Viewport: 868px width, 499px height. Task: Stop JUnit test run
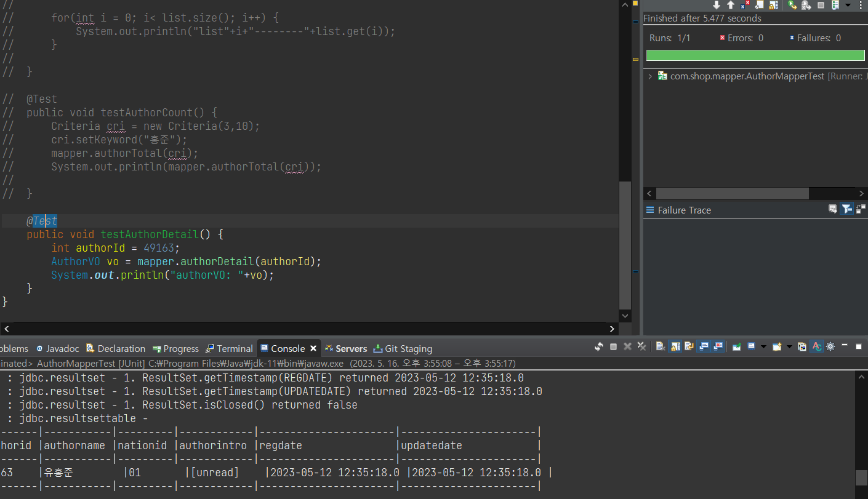click(821, 5)
